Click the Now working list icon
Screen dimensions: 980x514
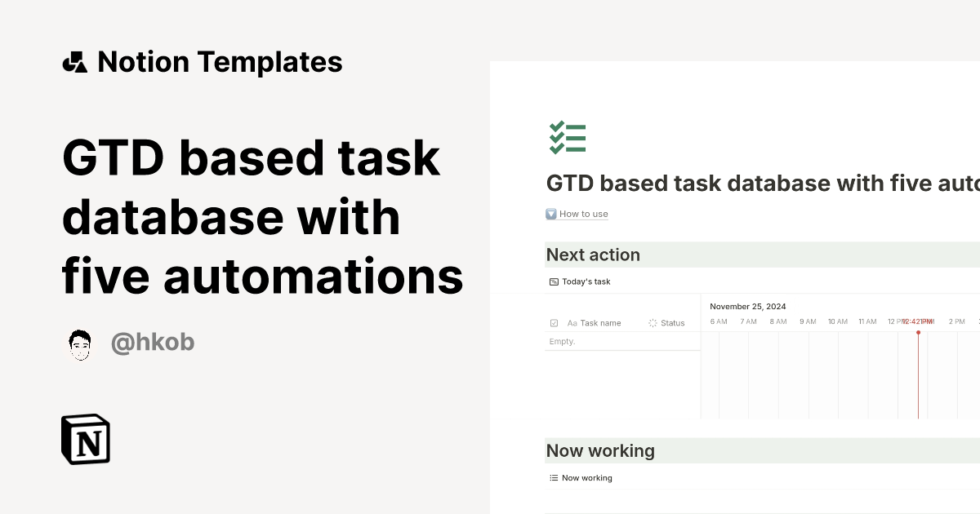coord(552,477)
